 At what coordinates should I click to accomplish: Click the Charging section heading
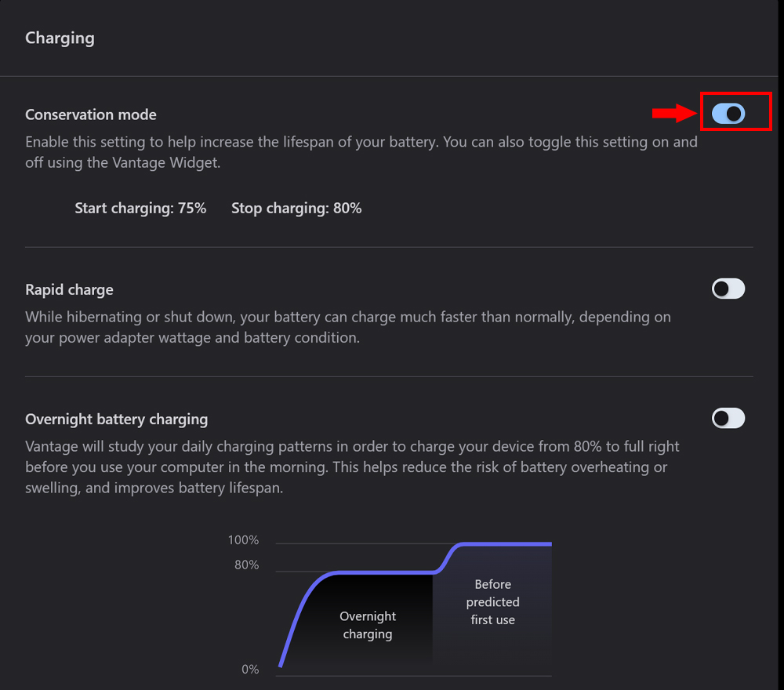pos(60,38)
